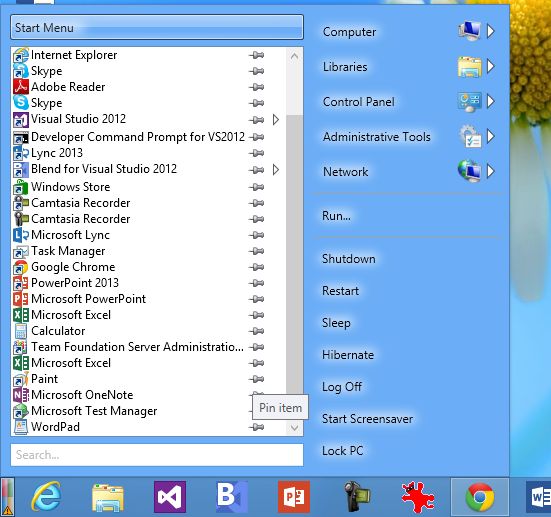Click the Google Chrome icon in list
The width and height of the screenshot is (551, 517).
pyautogui.click(x=21, y=267)
